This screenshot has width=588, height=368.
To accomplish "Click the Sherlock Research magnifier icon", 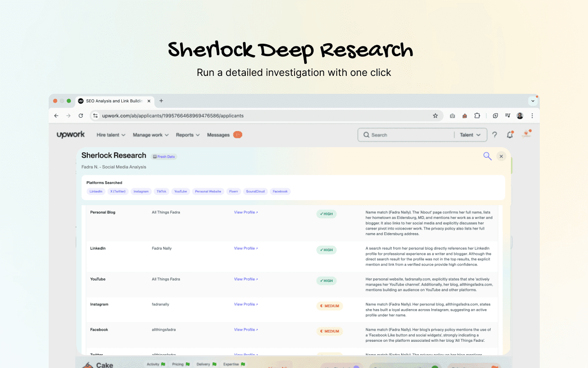I will click(487, 156).
